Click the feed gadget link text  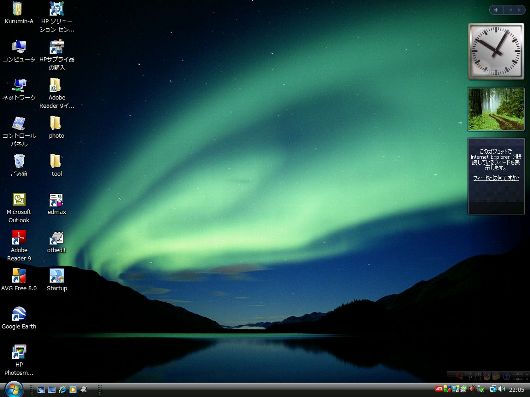coord(496,178)
